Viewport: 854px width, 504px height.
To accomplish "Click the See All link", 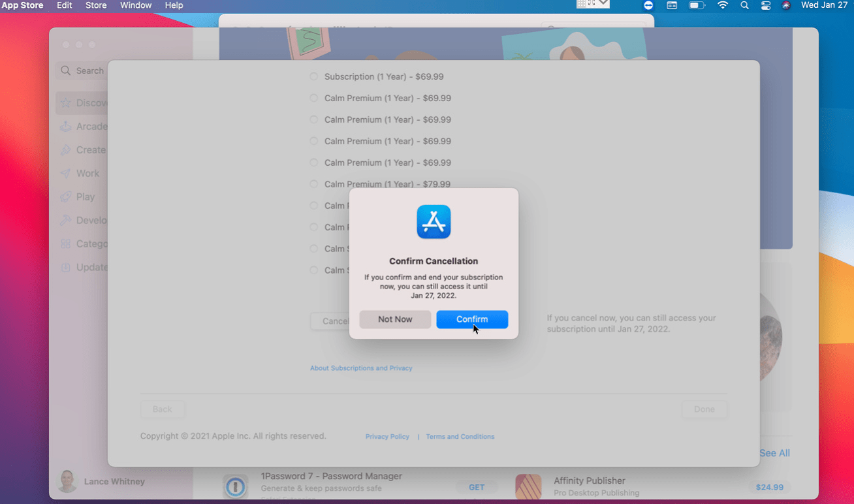I will tap(775, 453).
